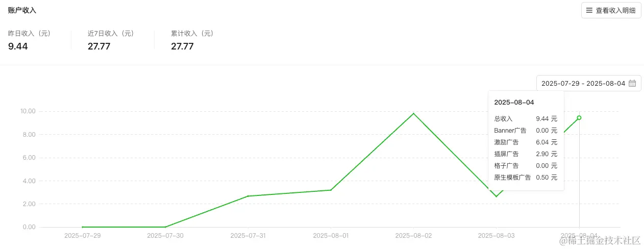Select the 近7日收入 27.77 value
Image resolution: width=644 pixels, height=249 pixels.
click(99, 46)
